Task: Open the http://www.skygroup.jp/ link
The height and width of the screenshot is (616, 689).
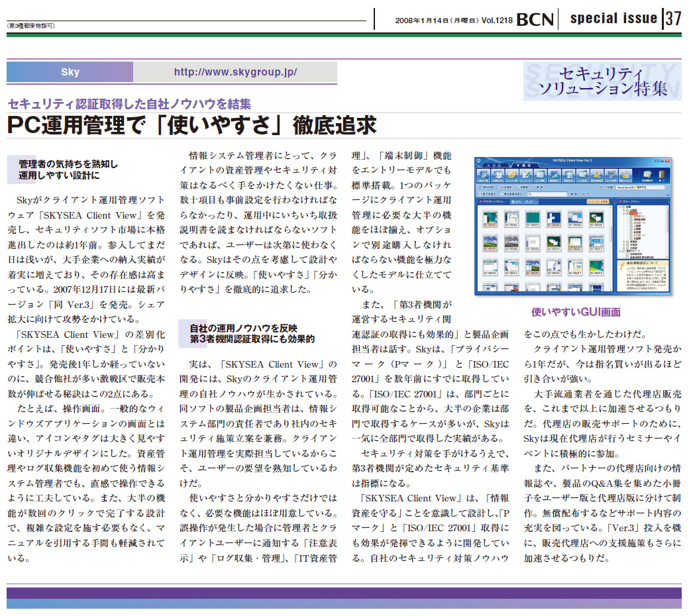Action: tap(235, 72)
